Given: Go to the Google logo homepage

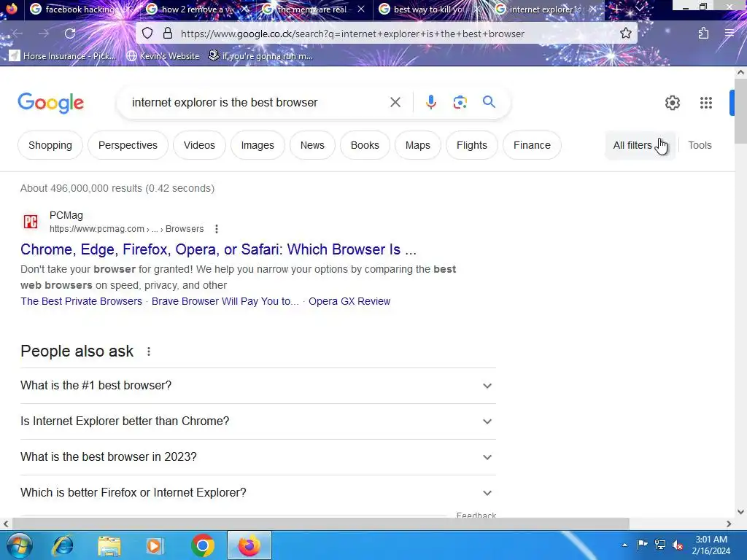Looking at the screenshot, I should click(51, 103).
